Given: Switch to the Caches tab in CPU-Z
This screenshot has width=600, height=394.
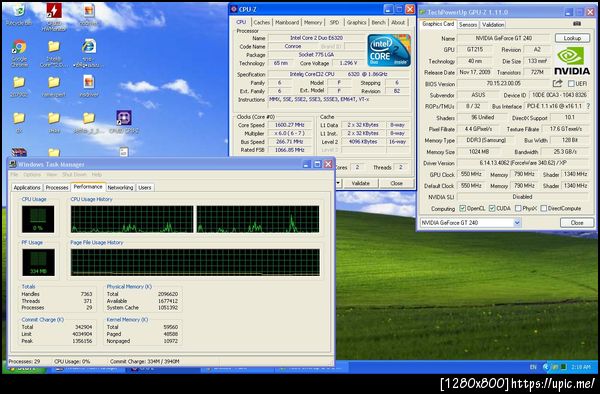Looking at the screenshot, I should click(262, 23).
